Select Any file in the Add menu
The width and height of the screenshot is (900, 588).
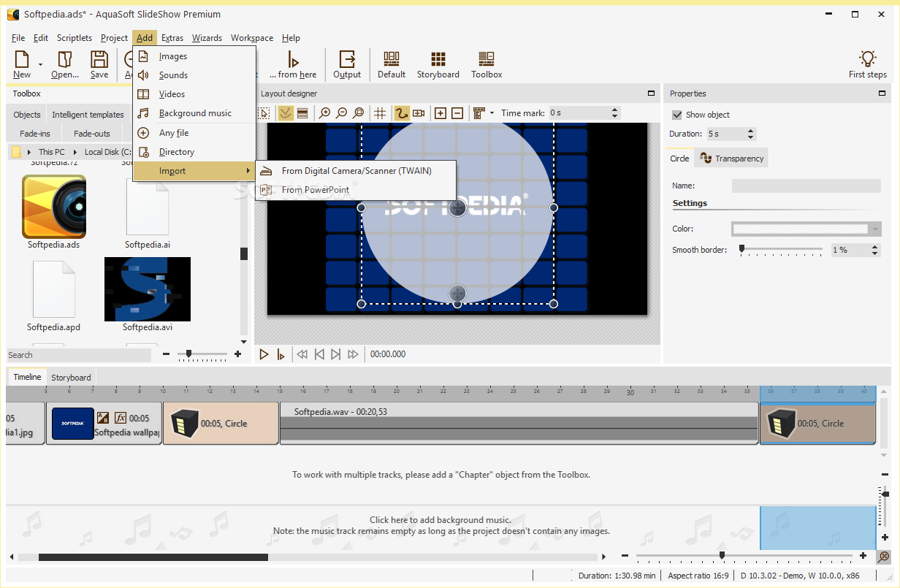(194, 133)
